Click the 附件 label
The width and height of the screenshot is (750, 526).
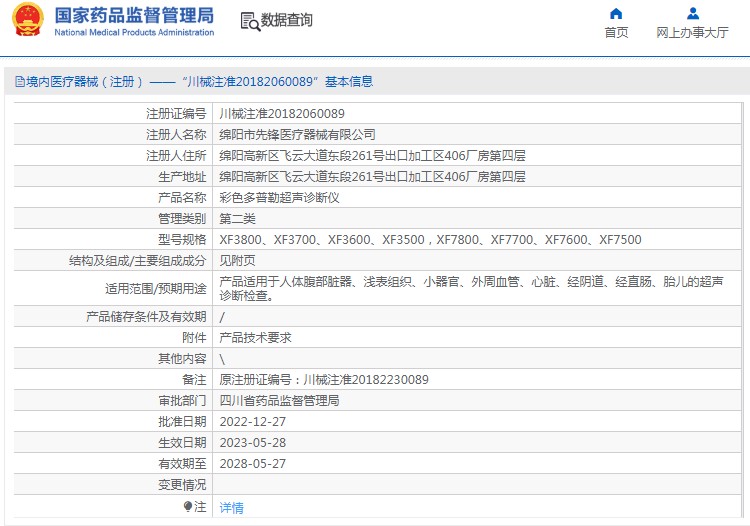pyautogui.click(x=194, y=338)
